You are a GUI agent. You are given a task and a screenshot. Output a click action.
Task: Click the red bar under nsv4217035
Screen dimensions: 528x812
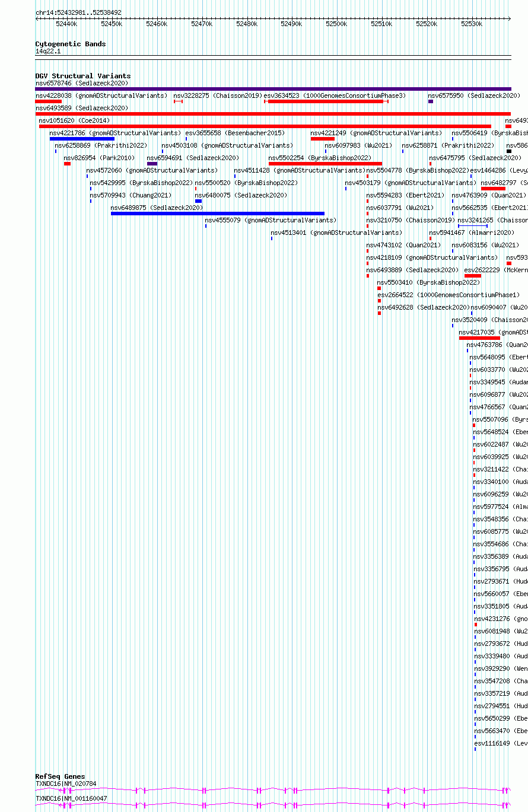point(479,338)
